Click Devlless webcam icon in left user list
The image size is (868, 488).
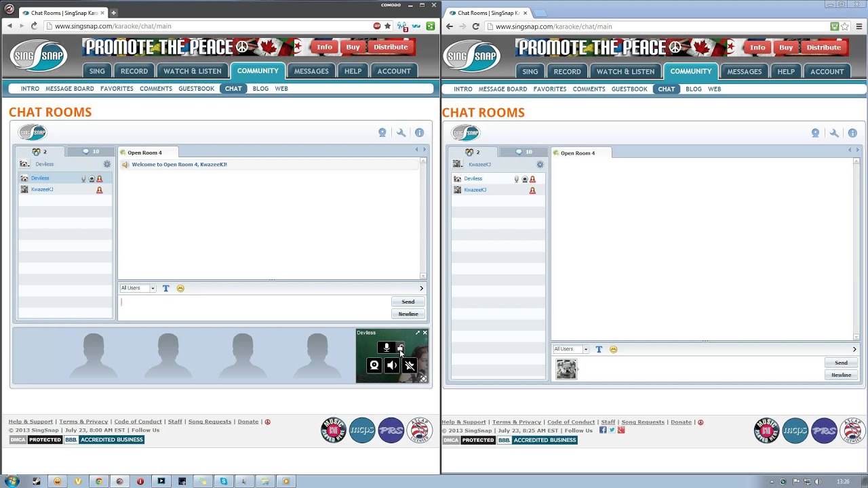tap(92, 179)
